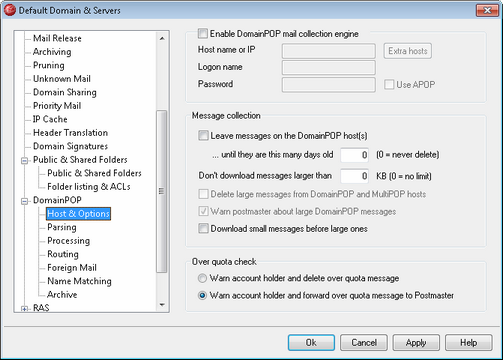Click the tree scroll up arrow

click(x=162, y=38)
